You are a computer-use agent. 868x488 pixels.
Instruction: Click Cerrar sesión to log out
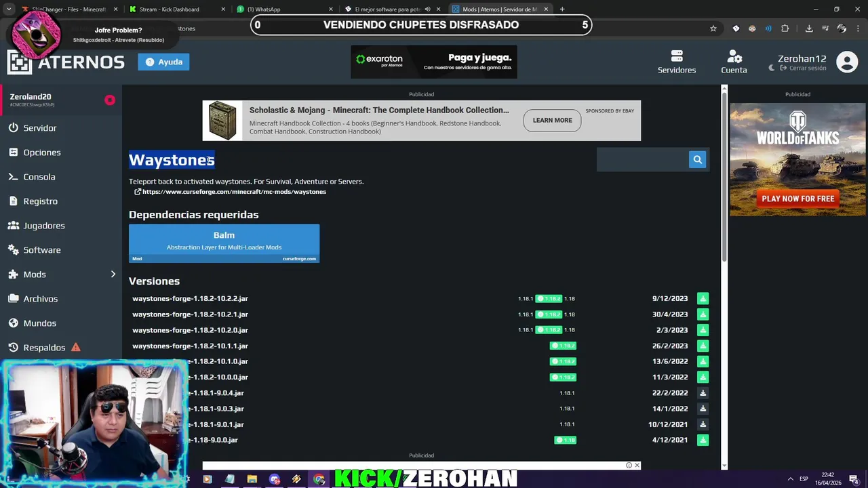coord(802,68)
